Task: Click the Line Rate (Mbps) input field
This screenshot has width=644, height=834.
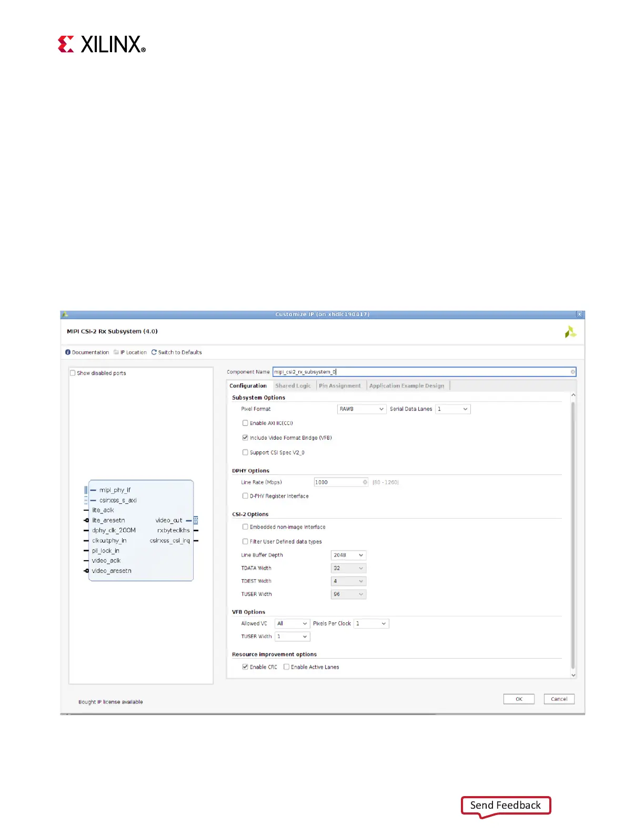Action: pyautogui.click(x=341, y=482)
